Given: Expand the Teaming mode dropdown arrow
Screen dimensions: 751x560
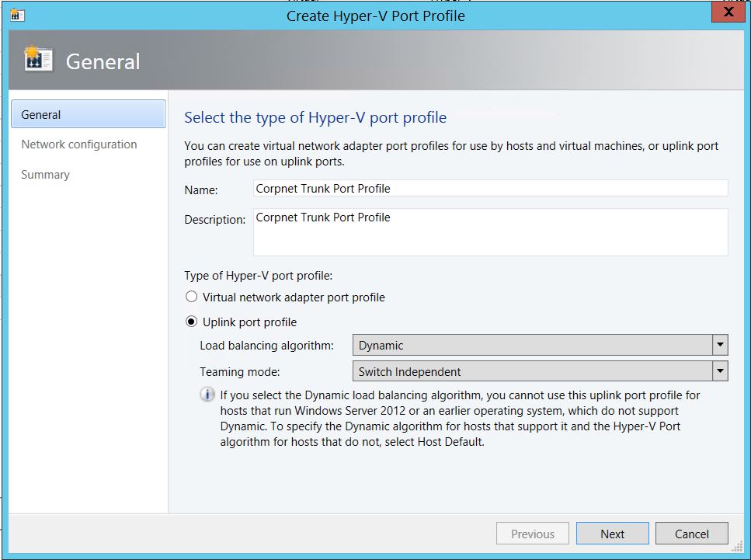Looking at the screenshot, I should pyautogui.click(x=720, y=371).
